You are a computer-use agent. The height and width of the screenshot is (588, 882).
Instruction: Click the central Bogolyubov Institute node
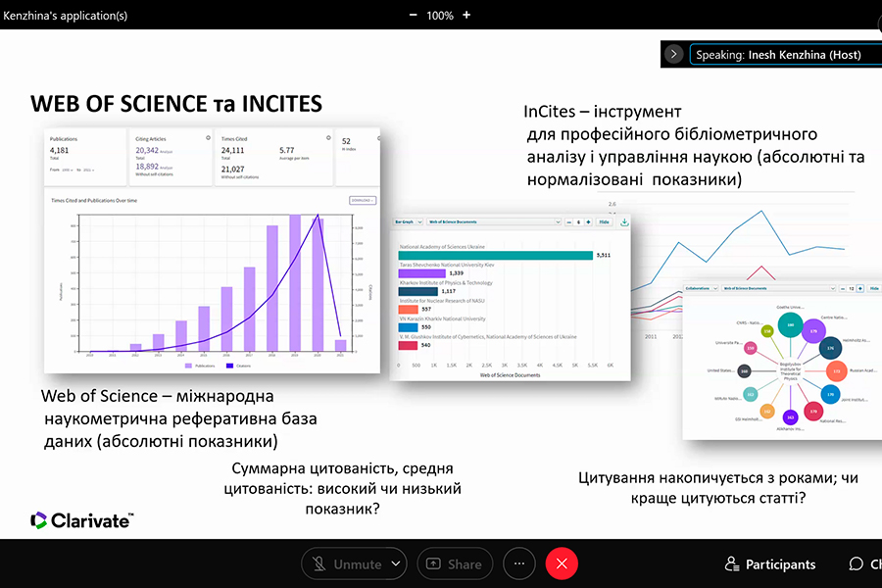[x=790, y=371]
